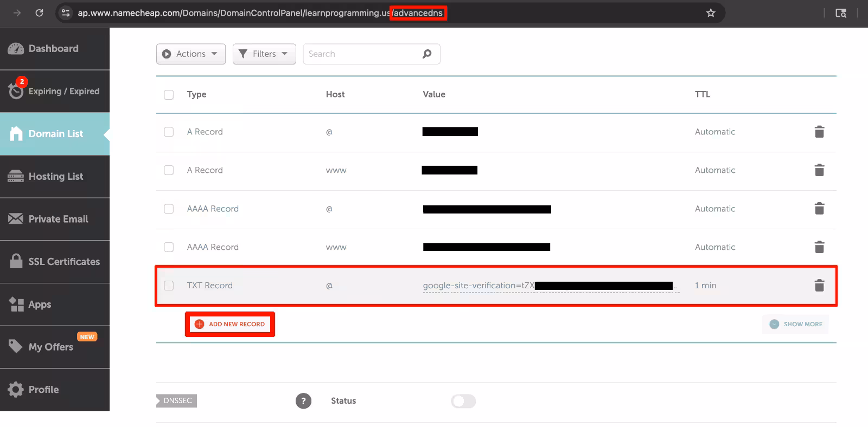Click the notification badge showing 2

tap(22, 82)
